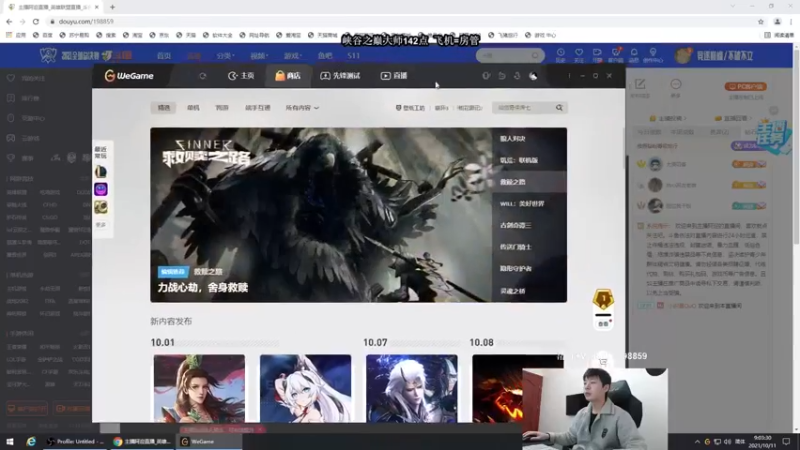Open the Chrome profile icon

click(x=777, y=21)
